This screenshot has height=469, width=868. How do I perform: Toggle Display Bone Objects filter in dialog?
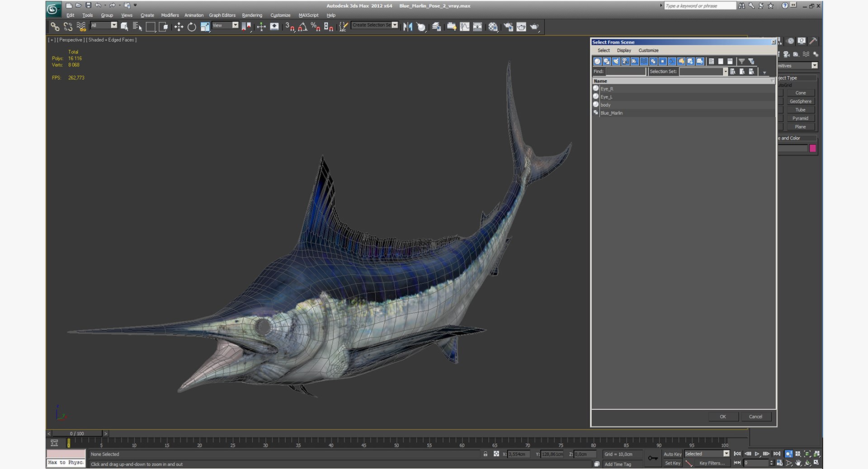pyautogui.click(x=672, y=61)
